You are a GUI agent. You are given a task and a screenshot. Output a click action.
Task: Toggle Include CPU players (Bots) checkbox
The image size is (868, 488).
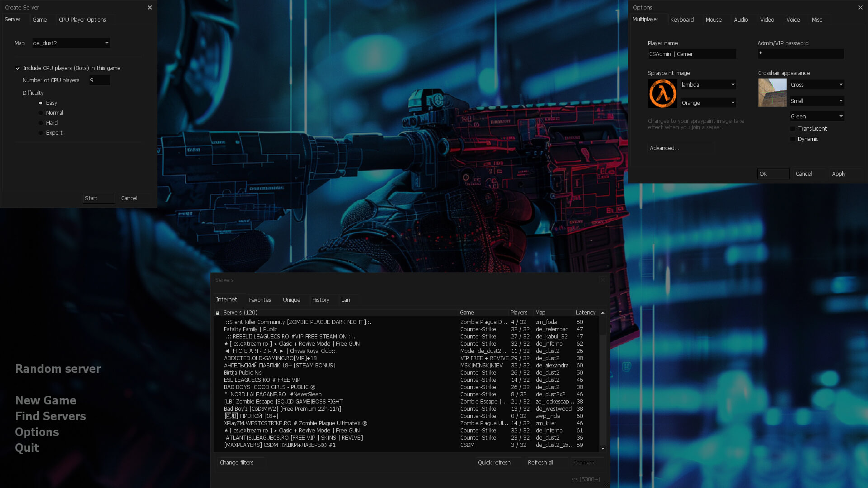18,68
